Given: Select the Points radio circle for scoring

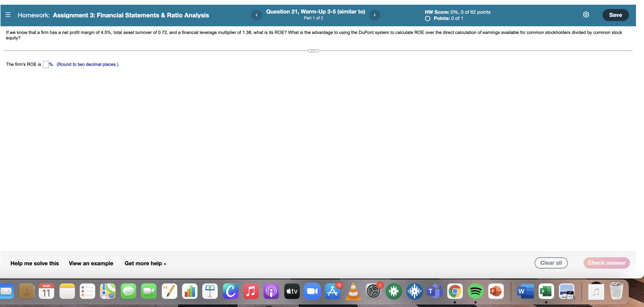Looking at the screenshot, I should pyautogui.click(x=428, y=18).
